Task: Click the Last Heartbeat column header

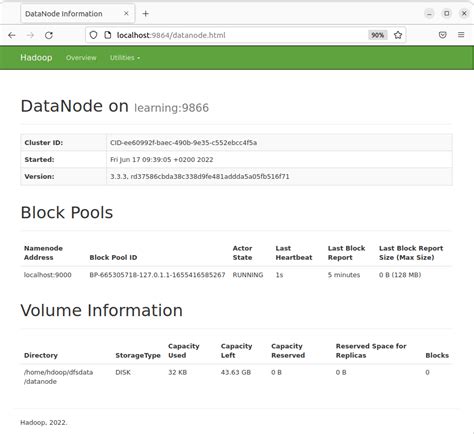Action: coord(294,253)
